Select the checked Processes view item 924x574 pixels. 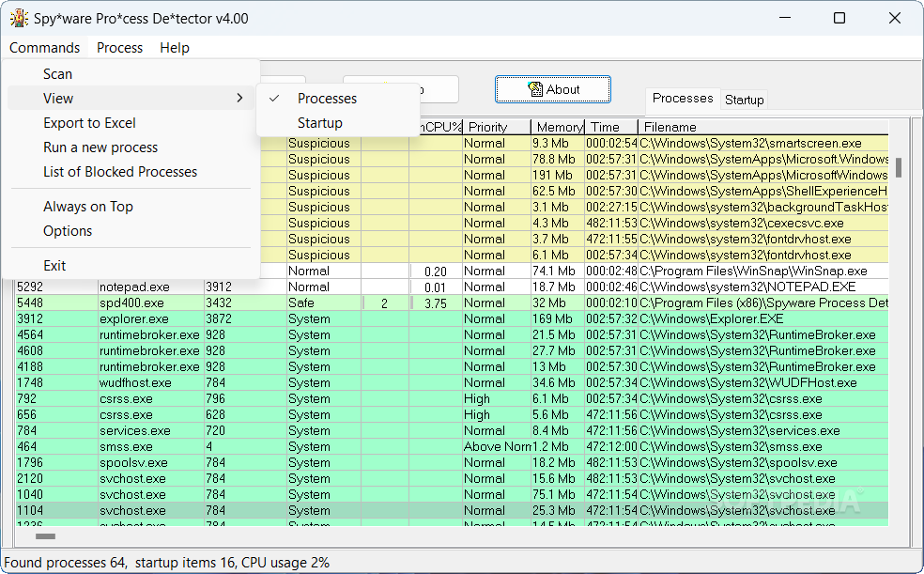click(x=338, y=99)
